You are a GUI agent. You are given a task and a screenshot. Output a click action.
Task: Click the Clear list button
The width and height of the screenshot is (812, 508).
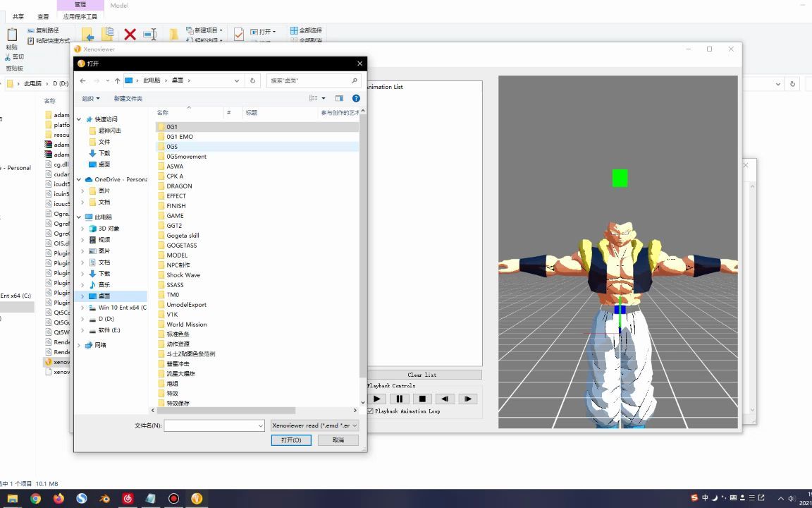[x=425, y=375]
